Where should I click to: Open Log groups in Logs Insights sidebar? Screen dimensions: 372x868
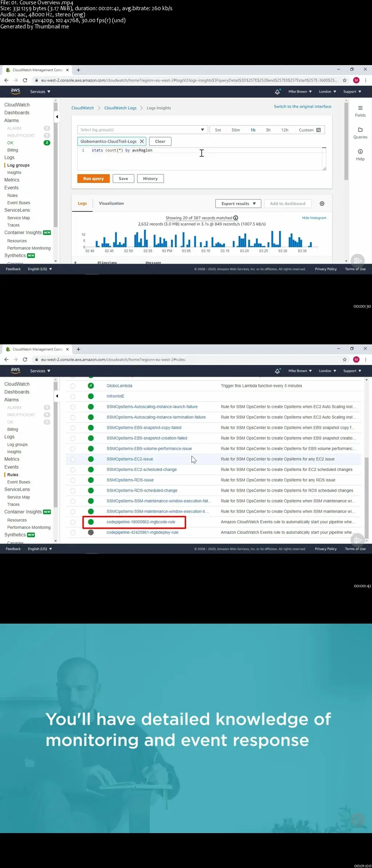(x=18, y=165)
